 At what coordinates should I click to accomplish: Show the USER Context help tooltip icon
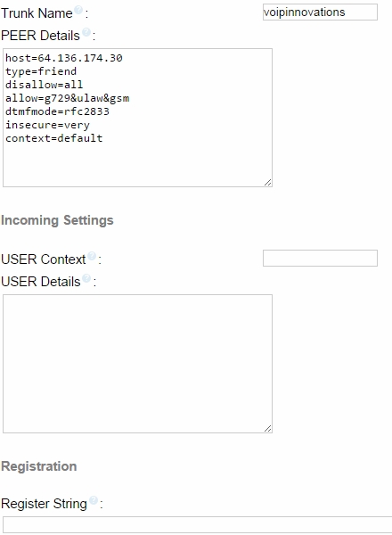click(92, 256)
